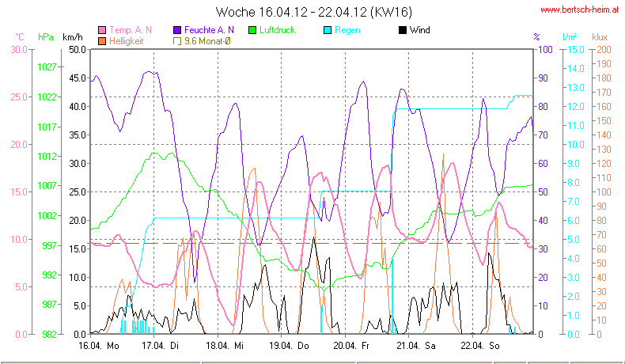Viewport: 625px width, 364px height.
Task: Click the Luftdruck legend label
Action: pyautogui.click(x=277, y=30)
